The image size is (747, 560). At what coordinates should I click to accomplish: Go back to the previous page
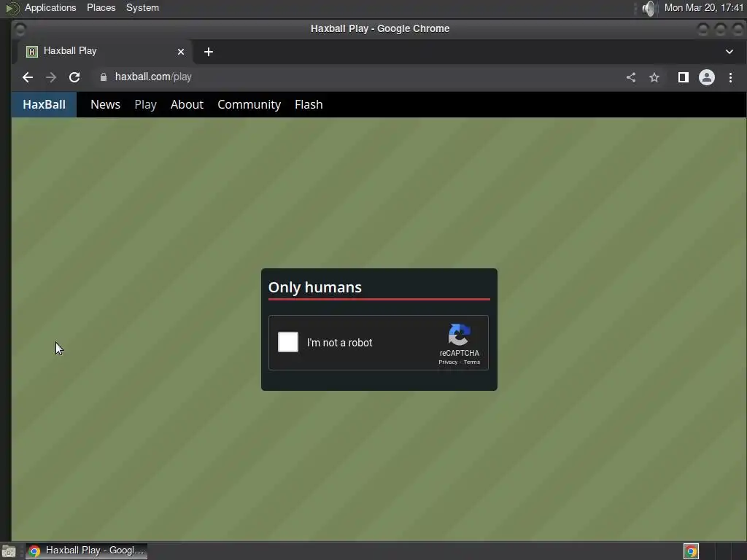(28, 77)
